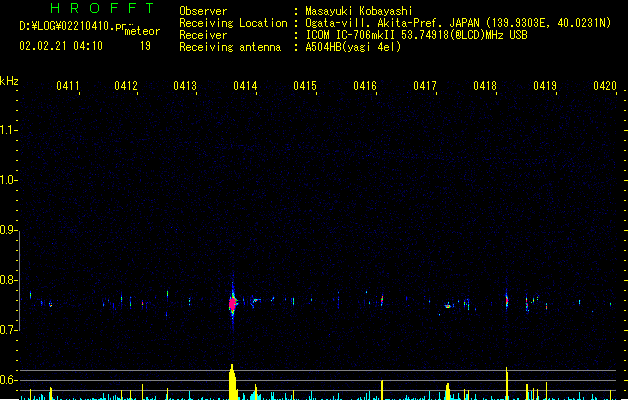Click the date stamp 02.02.21 04:10
Image resolution: width=629 pixels, height=400 pixels.
61,46
